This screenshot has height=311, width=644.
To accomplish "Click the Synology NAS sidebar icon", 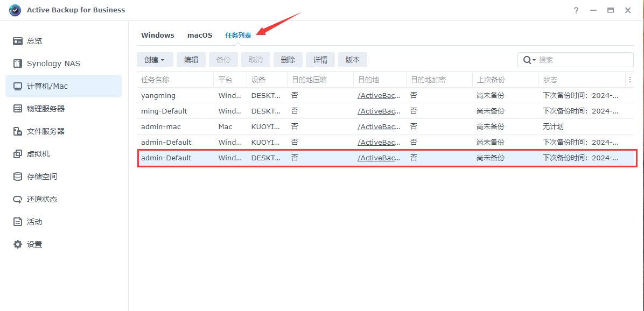I will (x=18, y=63).
